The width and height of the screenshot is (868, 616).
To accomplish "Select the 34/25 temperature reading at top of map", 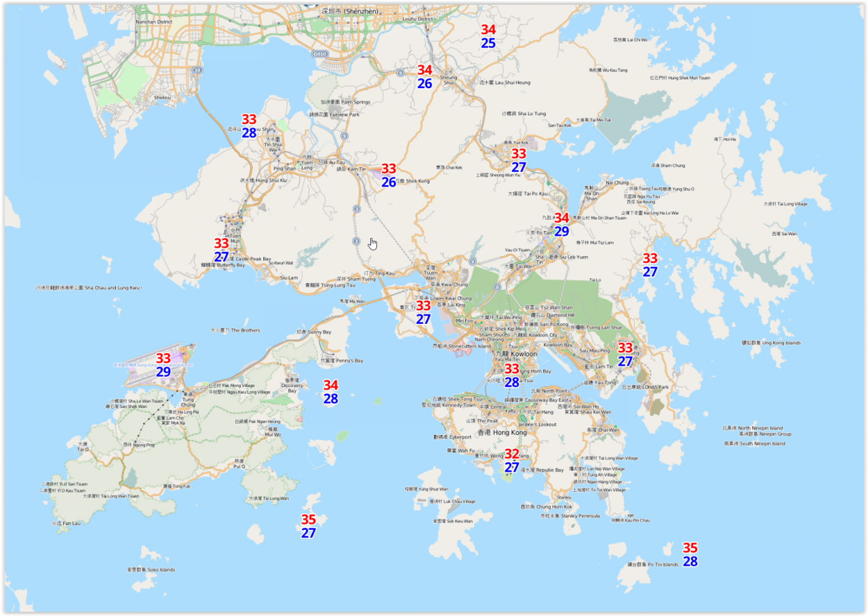I will pos(488,37).
